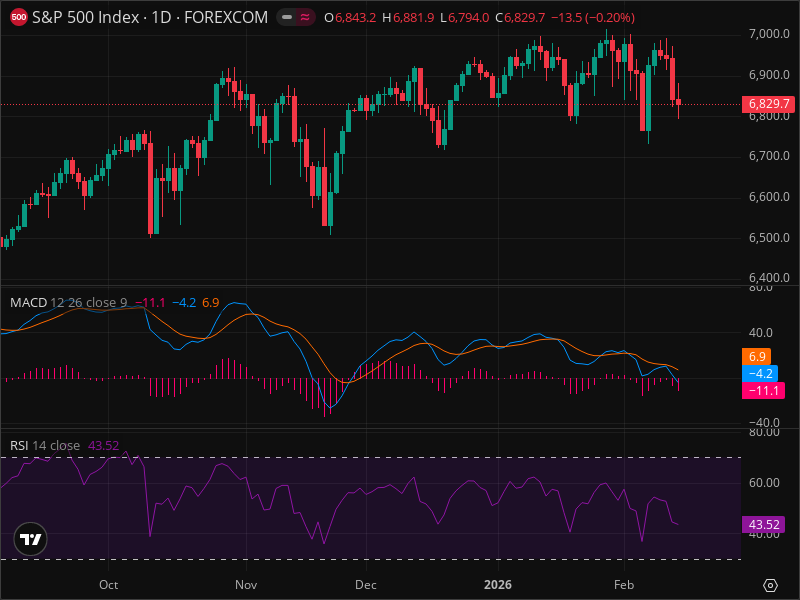Click the blue MACD value −4.2 tag
Viewport: 800px width, 600px height.
point(760,373)
